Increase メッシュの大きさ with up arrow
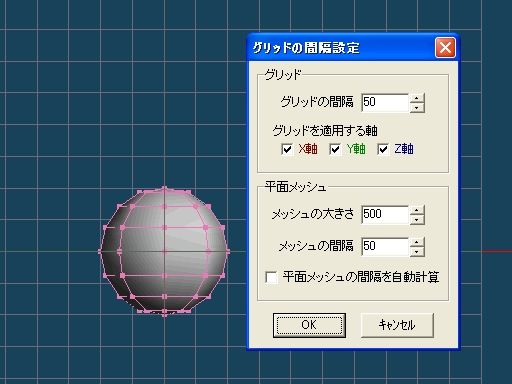 (417, 210)
